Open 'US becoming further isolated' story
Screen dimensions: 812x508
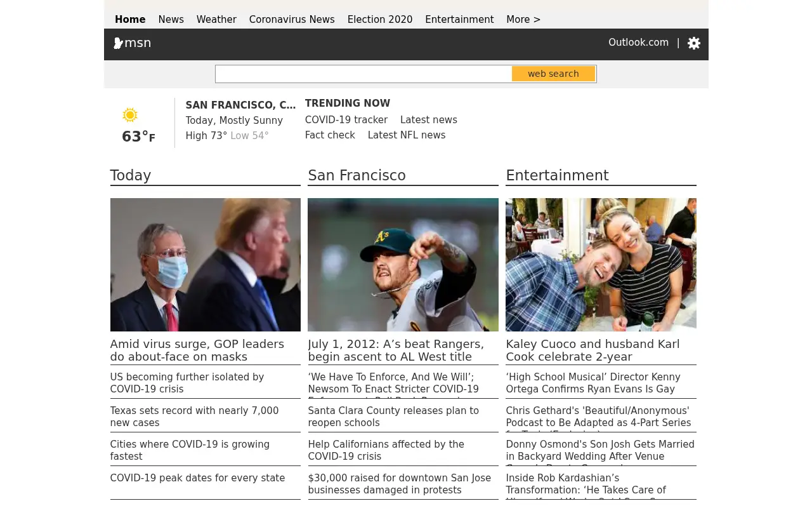click(x=187, y=383)
